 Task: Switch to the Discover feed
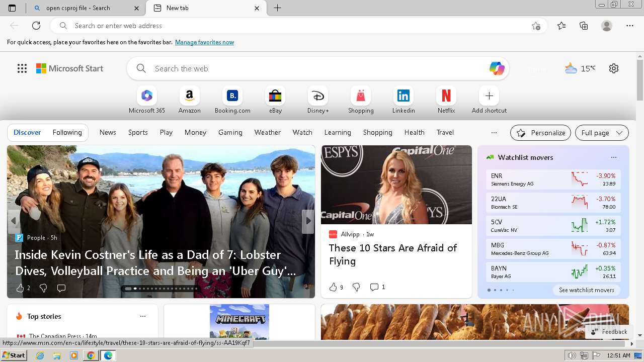(27, 132)
